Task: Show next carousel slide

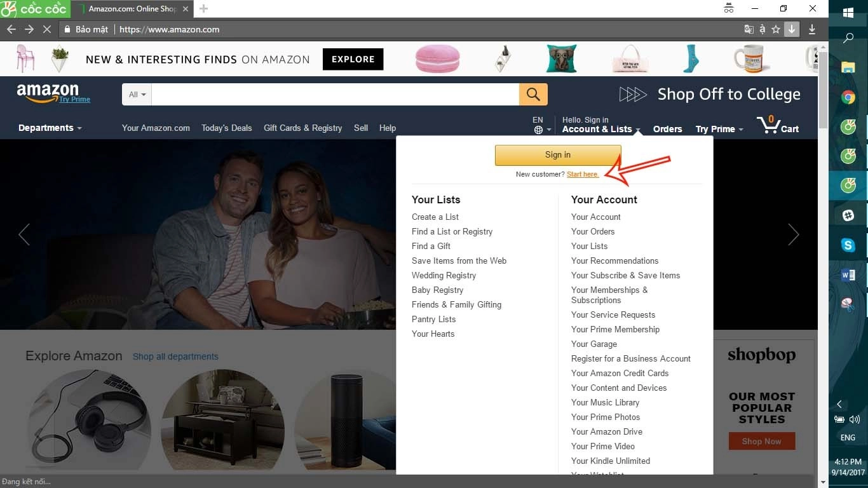Action: pos(794,234)
